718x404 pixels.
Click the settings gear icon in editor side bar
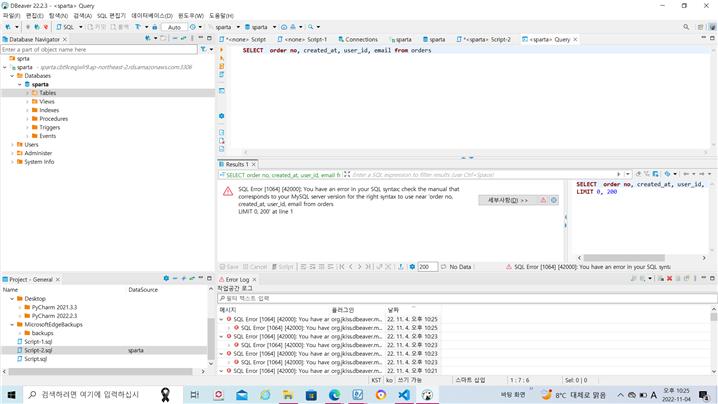[x=222, y=116]
